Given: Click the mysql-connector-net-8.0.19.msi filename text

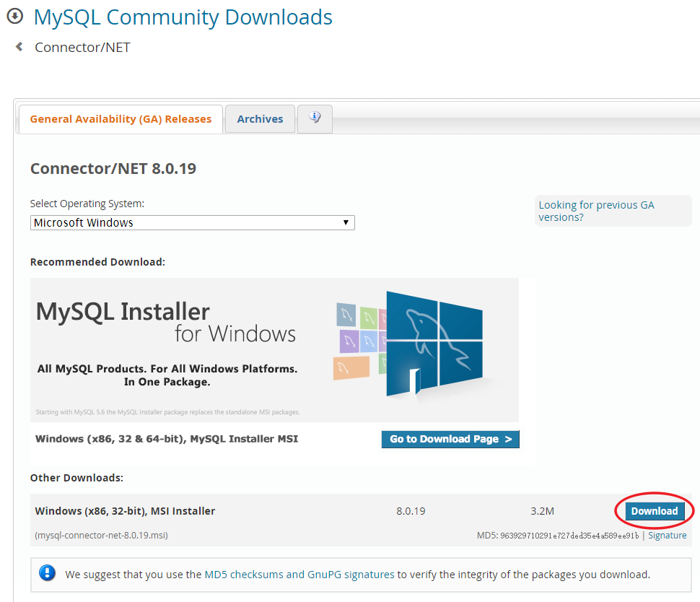Looking at the screenshot, I should 101,535.
